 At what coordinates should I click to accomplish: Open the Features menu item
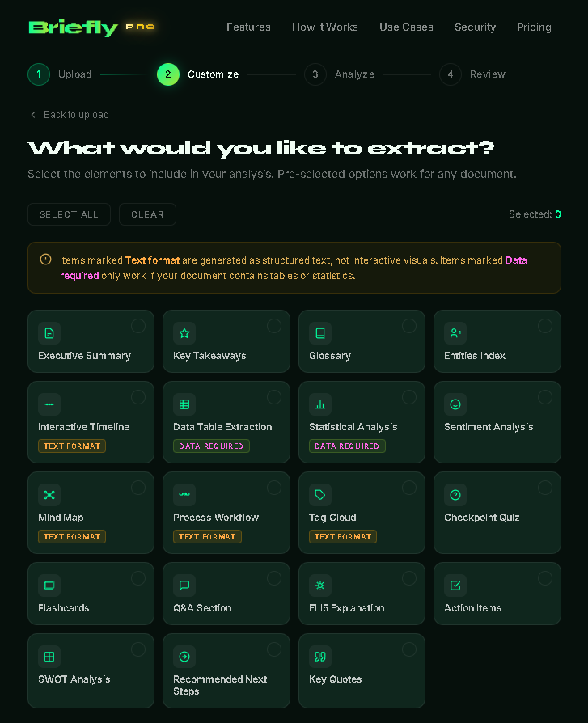[248, 27]
